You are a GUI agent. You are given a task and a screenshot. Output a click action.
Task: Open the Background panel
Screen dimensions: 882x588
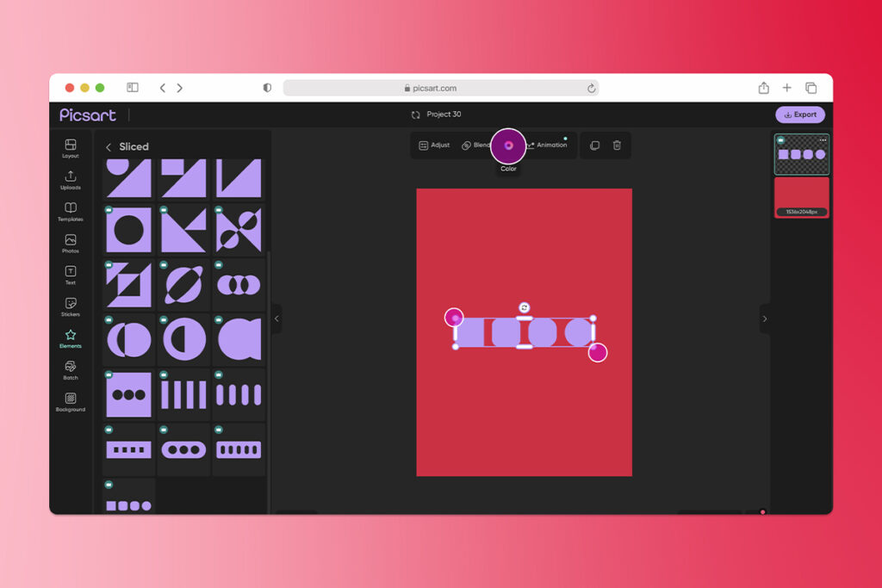71,402
